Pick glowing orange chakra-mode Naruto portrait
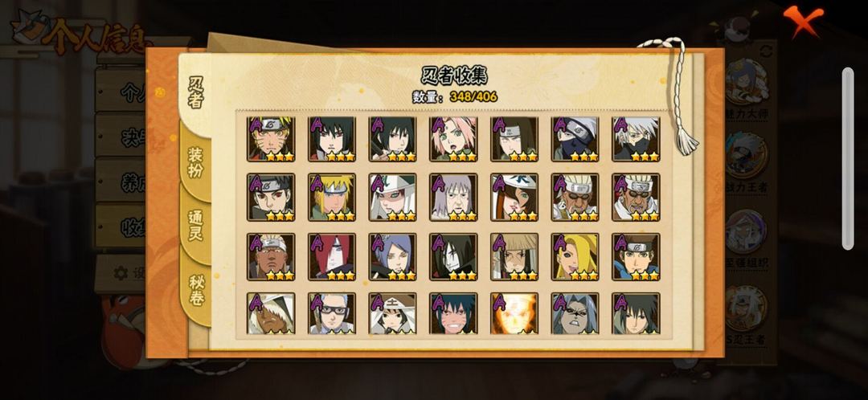The image size is (868, 400). (x=514, y=314)
